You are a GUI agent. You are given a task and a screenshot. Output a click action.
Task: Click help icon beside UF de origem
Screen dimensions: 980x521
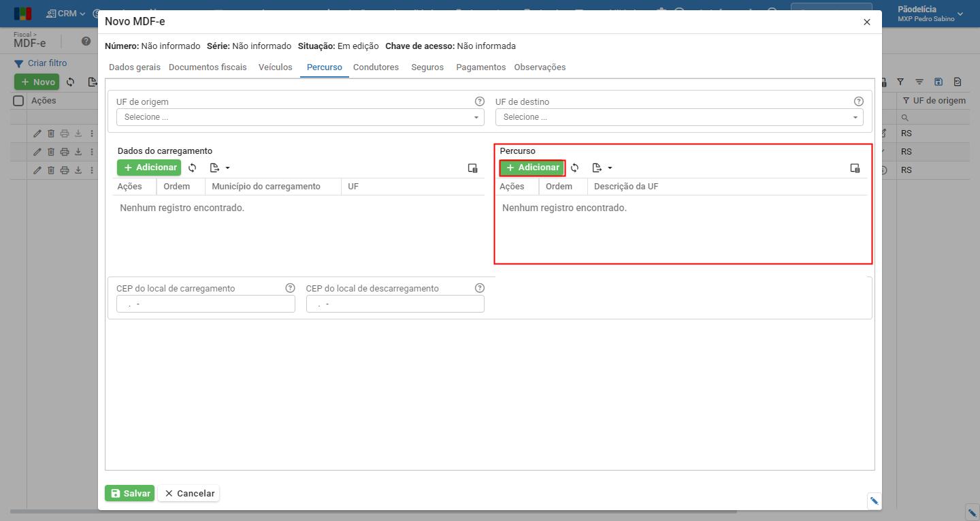point(479,101)
